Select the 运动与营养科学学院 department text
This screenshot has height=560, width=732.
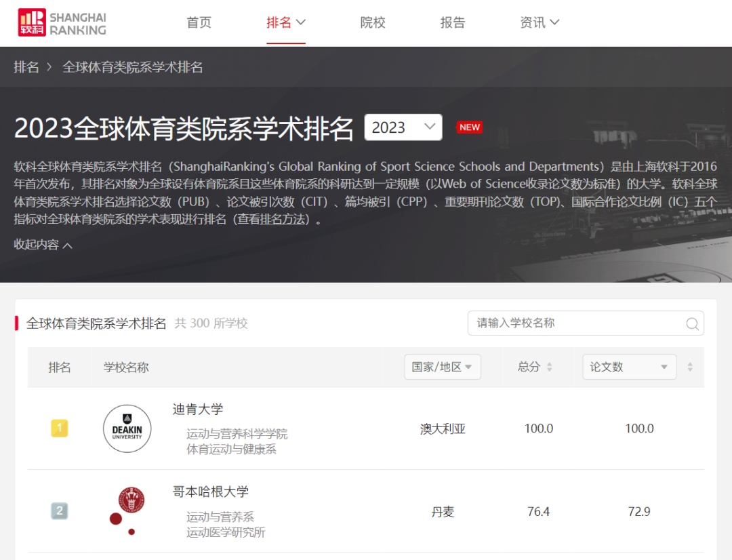tap(237, 434)
